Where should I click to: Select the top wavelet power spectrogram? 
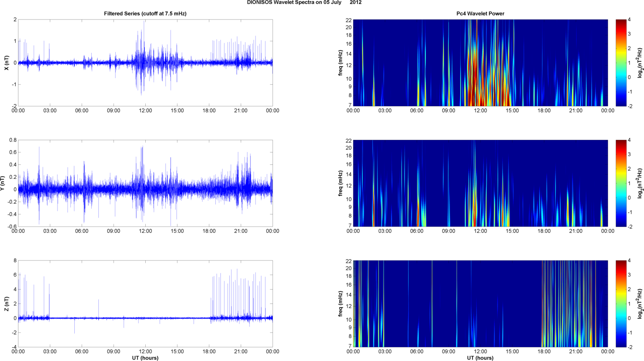pyautogui.click(x=480, y=63)
